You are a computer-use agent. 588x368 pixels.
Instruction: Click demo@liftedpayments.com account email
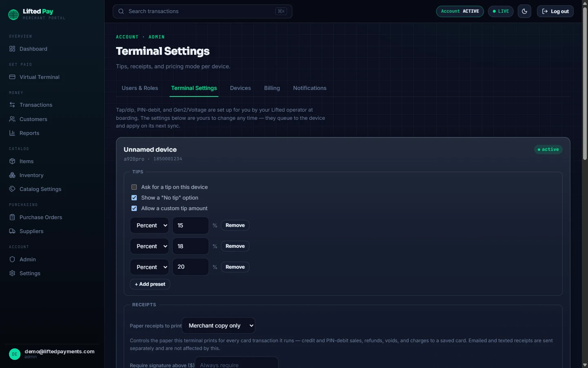click(x=60, y=351)
